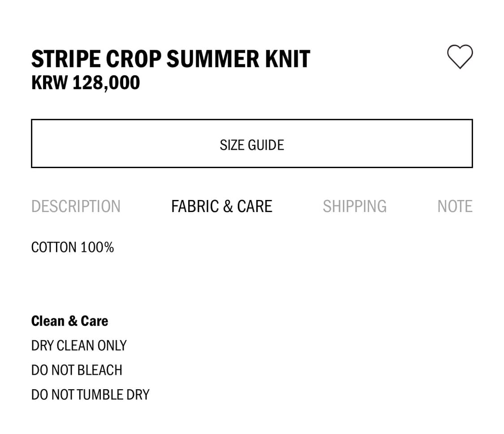Open the SHIPPING tab
This screenshot has width=504, height=434.
tap(354, 206)
